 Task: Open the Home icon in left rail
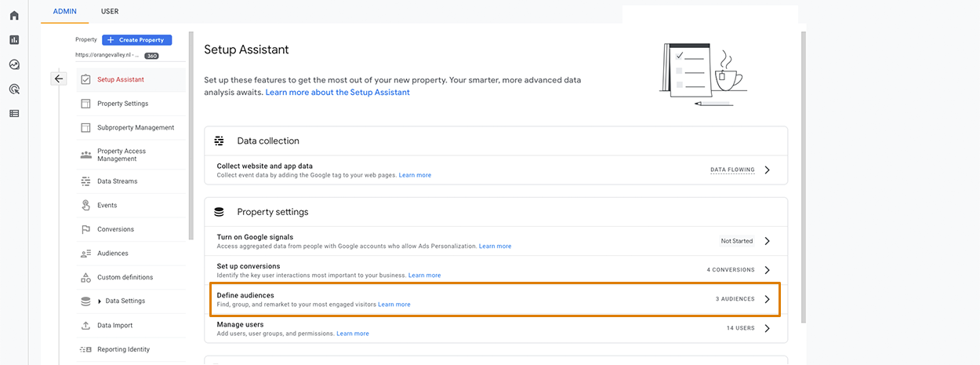14,16
